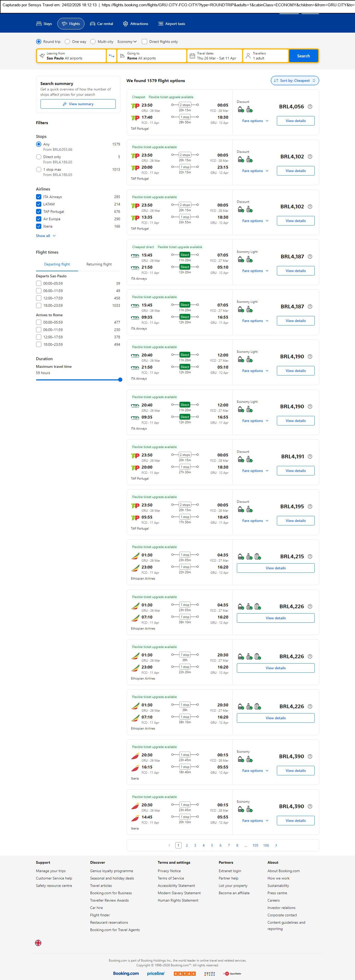Image resolution: width=355 pixels, height=980 pixels.
Task: Click the swap origin and destination arrows icon
Action: pos(112,56)
